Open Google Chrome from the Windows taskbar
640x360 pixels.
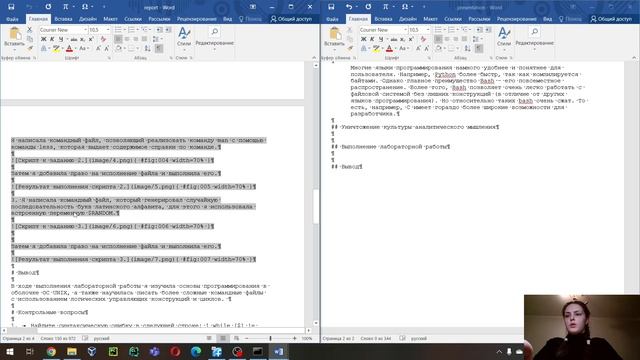(51, 351)
